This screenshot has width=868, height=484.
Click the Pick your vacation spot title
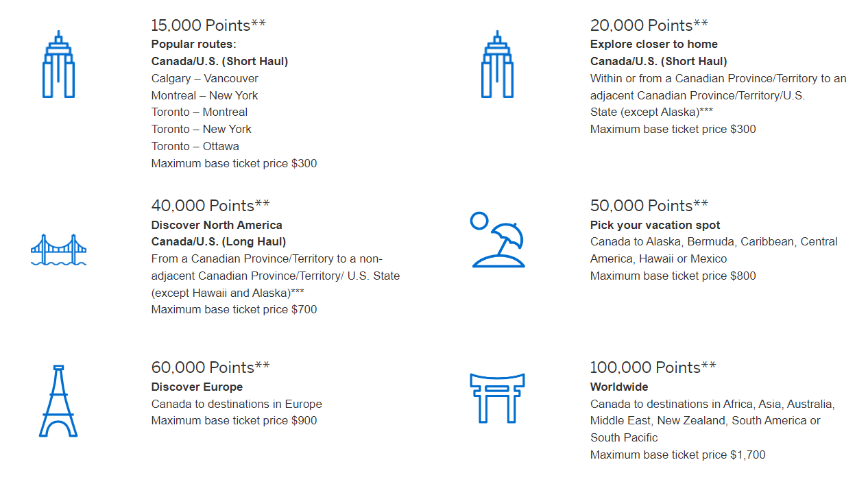click(x=655, y=225)
